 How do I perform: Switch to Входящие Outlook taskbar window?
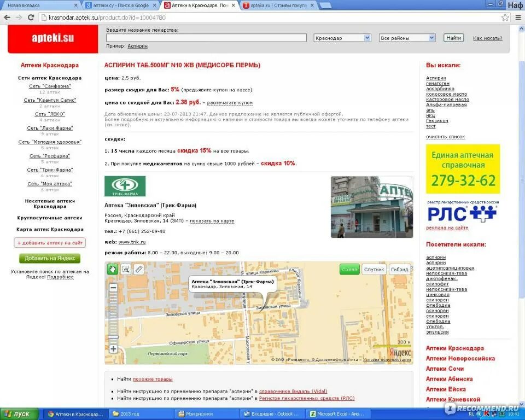click(272, 414)
